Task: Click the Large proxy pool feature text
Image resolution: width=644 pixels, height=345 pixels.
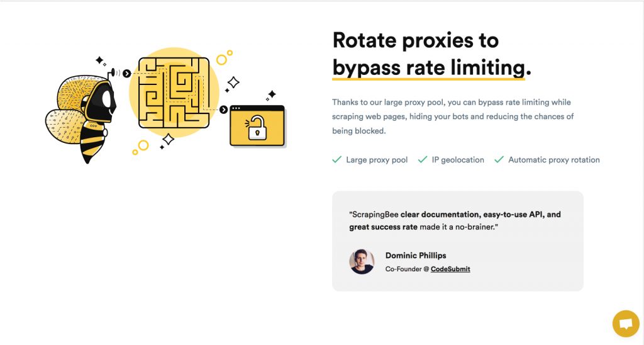Action: 377,160
